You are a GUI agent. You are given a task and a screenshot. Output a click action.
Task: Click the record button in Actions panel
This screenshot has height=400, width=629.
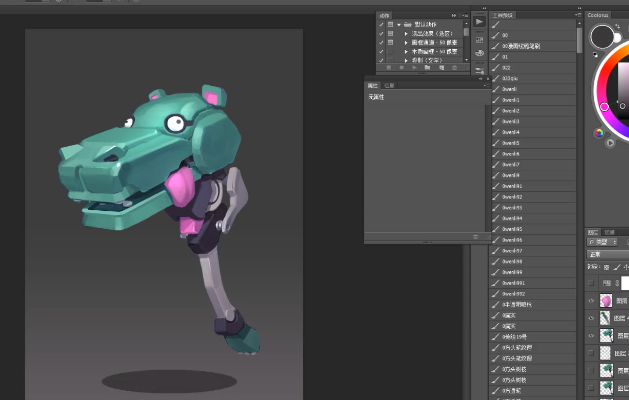[402, 68]
